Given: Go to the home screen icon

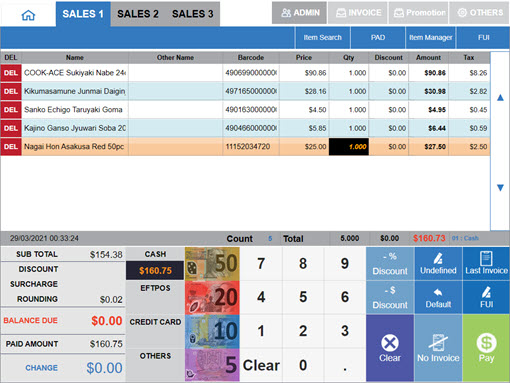Looking at the screenshot, I should click(28, 15).
